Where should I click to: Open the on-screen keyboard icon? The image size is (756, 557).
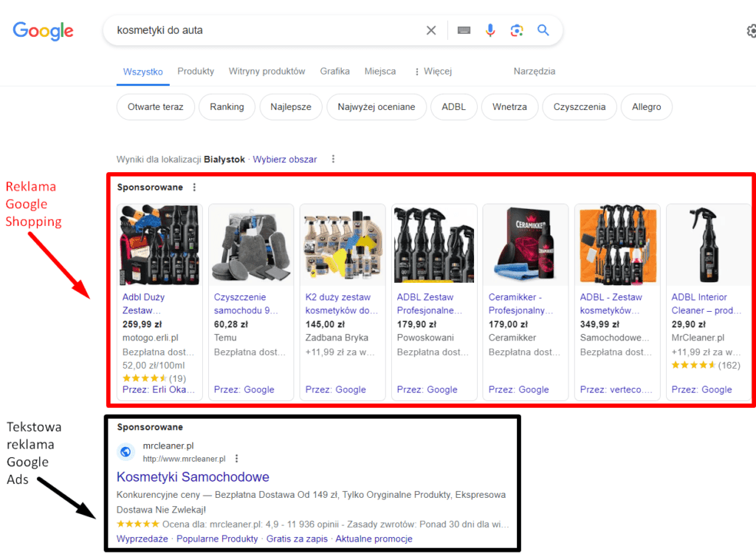coord(464,30)
